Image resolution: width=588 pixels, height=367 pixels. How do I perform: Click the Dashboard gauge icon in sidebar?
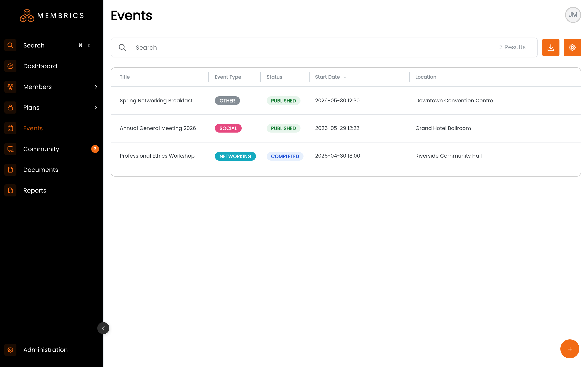click(10, 66)
